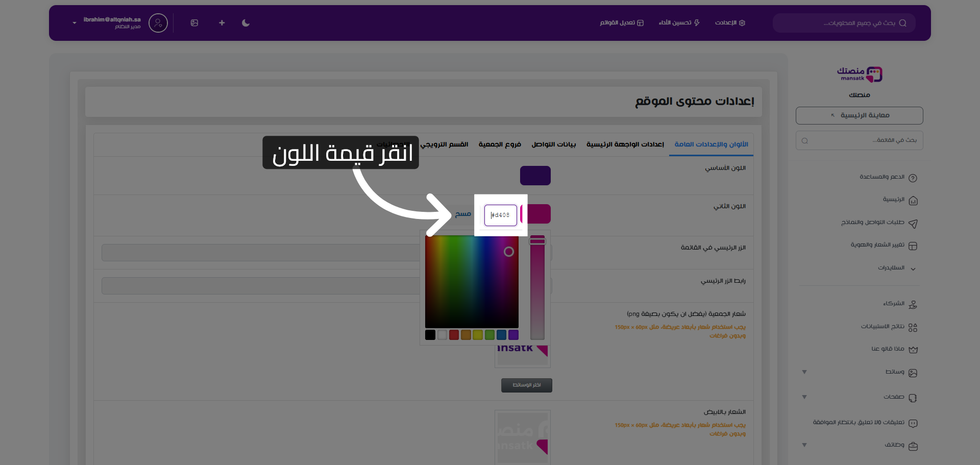
Task: Click the معاينة الرئيسية preview button
Action: click(x=859, y=115)
